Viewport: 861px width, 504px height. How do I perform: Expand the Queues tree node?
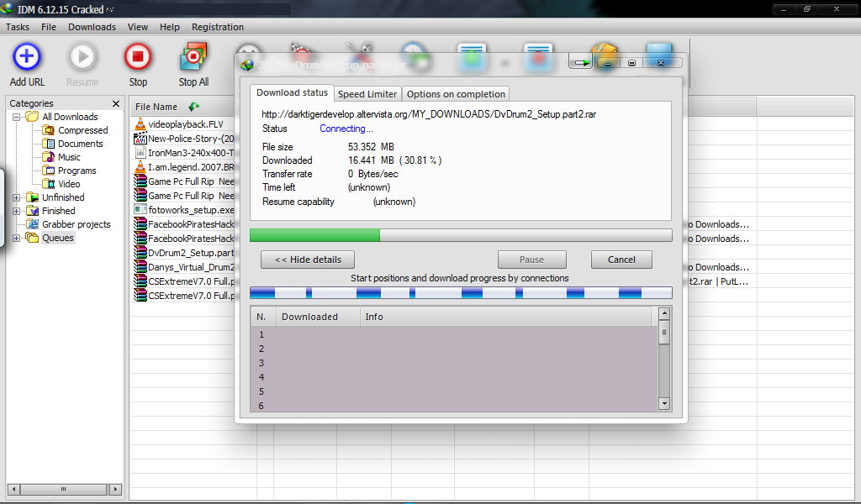point(17,238)
